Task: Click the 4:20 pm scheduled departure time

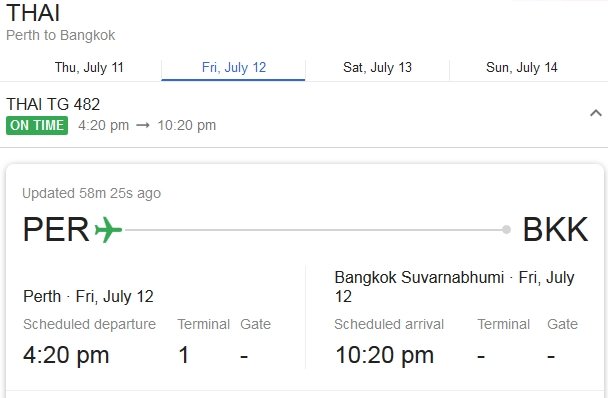Action: [66, 355]
